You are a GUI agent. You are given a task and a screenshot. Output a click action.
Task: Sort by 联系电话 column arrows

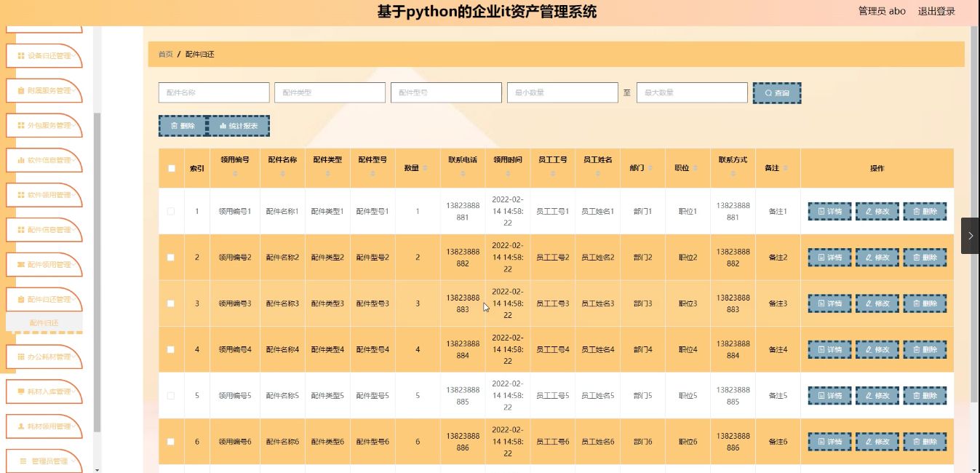click(463, 175)
